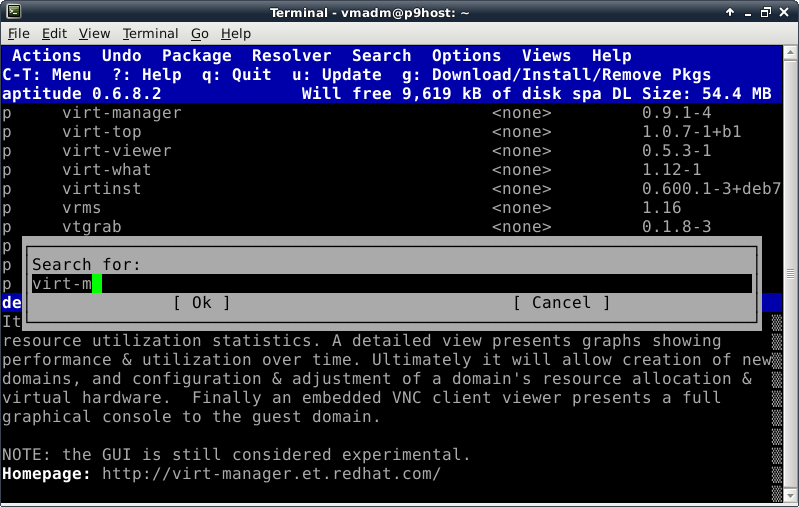Open aptitude's Actions menu
This screenshot has width=799, height=507.
point(47,56)
